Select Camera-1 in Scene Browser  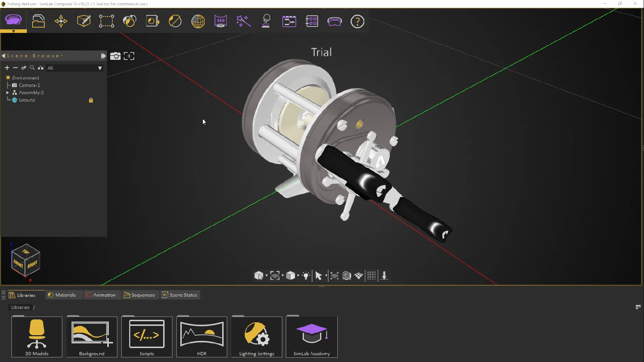coord(29,85)
